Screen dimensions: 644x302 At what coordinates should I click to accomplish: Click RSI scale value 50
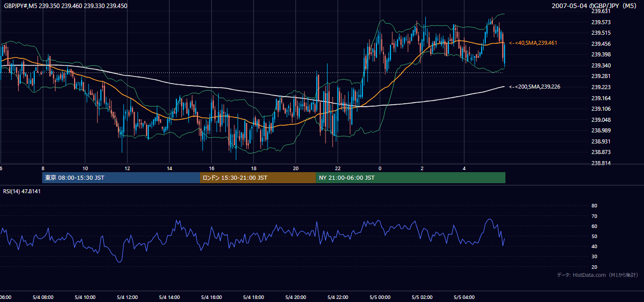(x=594, y=236)
